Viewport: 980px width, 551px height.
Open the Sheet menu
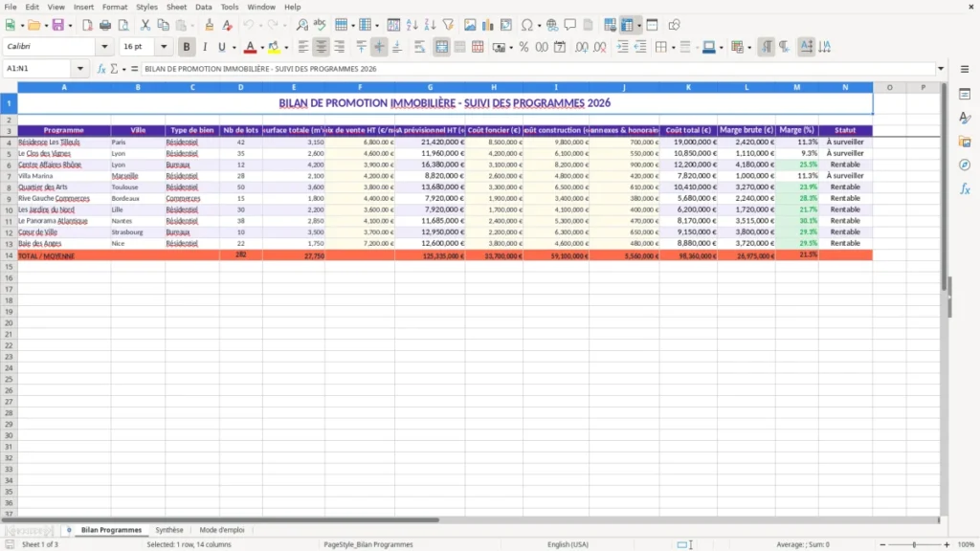coord(176,7)
